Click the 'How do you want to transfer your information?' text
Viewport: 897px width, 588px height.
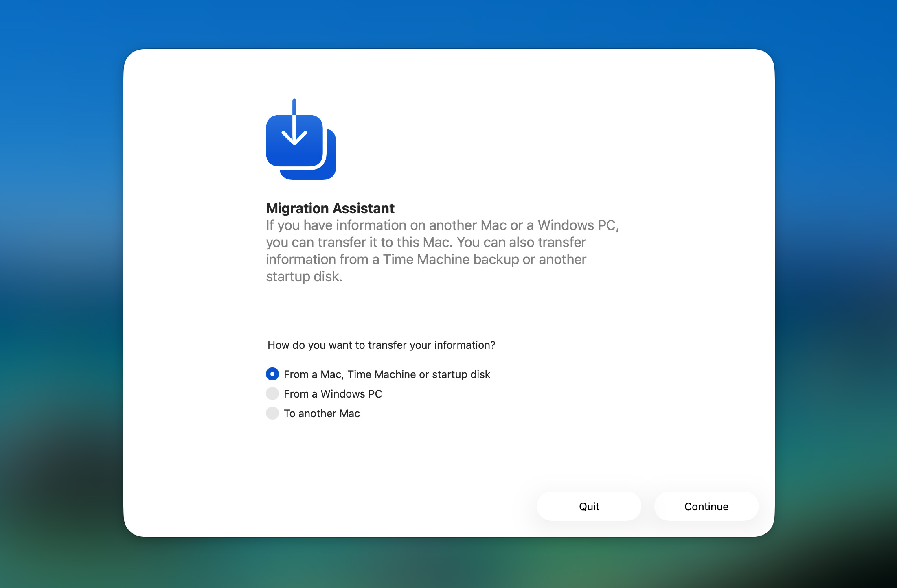381,345
